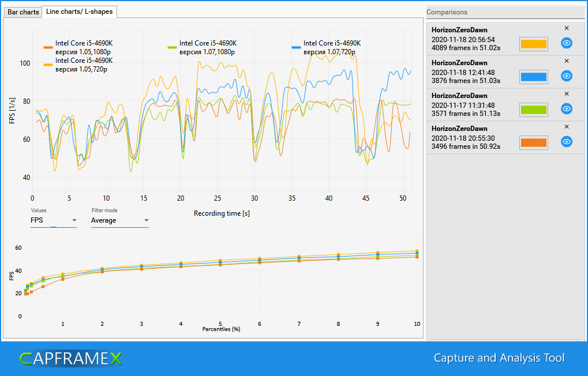Viewport: 588px width, 376px height.
Task: Select the 3496 frames in 50.92s text
Action: pyautogui.click(x=466, y=146)
